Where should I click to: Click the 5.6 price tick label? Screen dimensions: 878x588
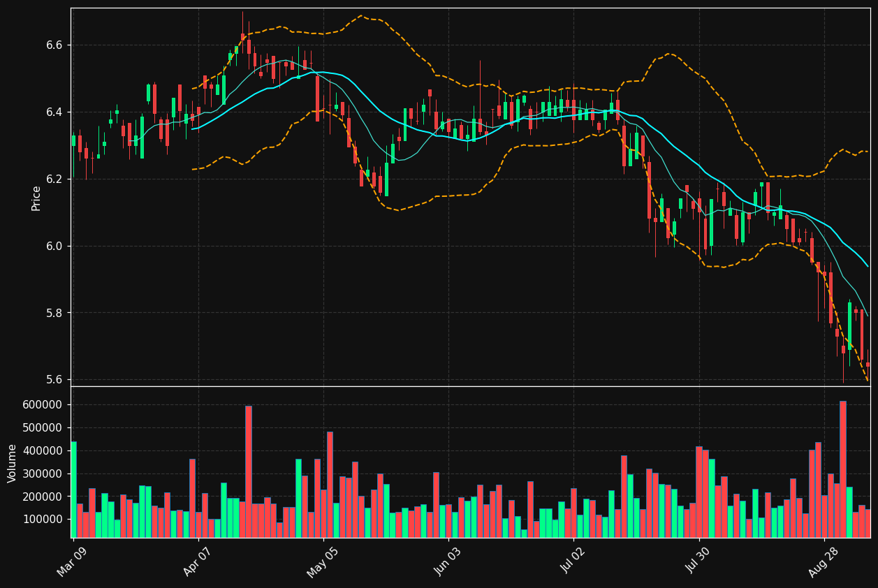click(54, 381)
